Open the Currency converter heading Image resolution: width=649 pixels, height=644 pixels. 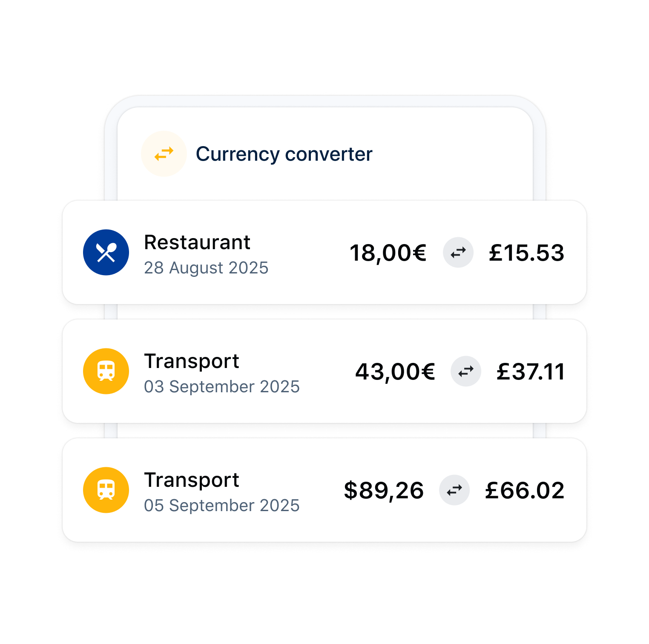pyautogui.click(x=284, y=154)
